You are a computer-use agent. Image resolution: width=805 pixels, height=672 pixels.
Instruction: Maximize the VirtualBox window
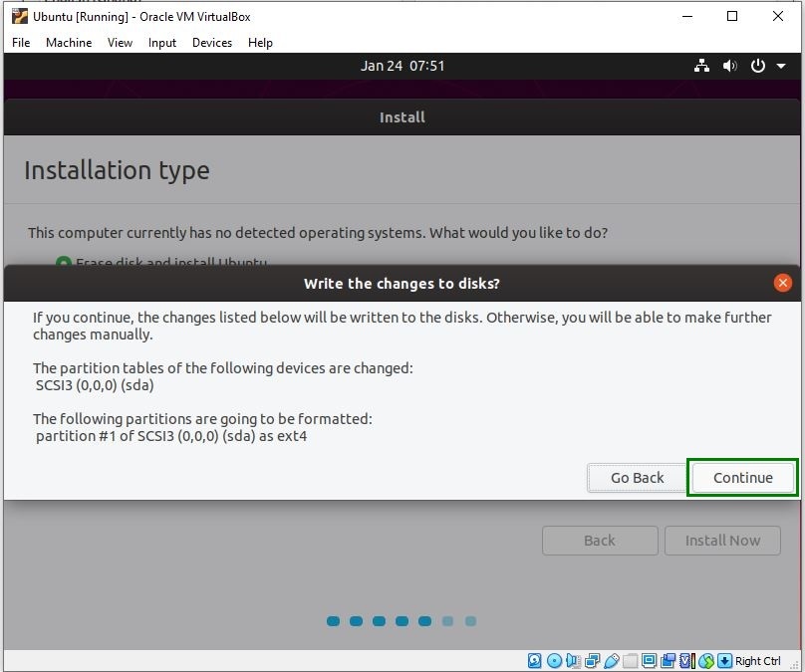click(732, 16)
